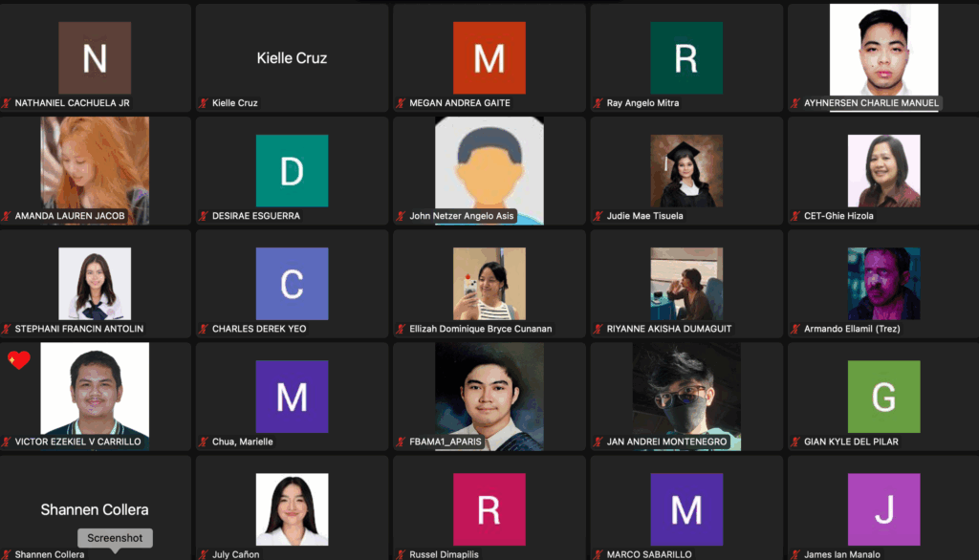Select the FBAMA1_APARIS participant photo
This screenshot has width=979, height=560.
[489, 396]
